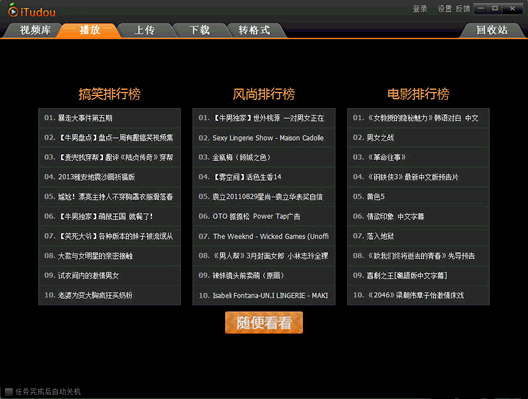Open 02.【牛男盘点】entry in 搞笑排行榜
528x399 pixels.
point(109,138)
